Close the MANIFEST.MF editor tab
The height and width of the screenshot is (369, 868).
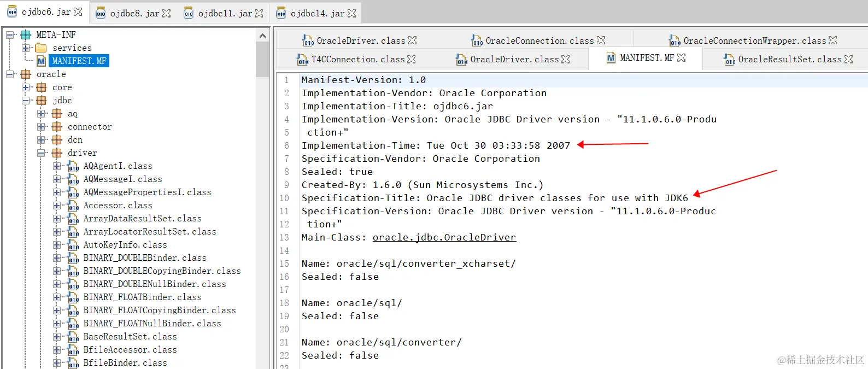(681, 57)
